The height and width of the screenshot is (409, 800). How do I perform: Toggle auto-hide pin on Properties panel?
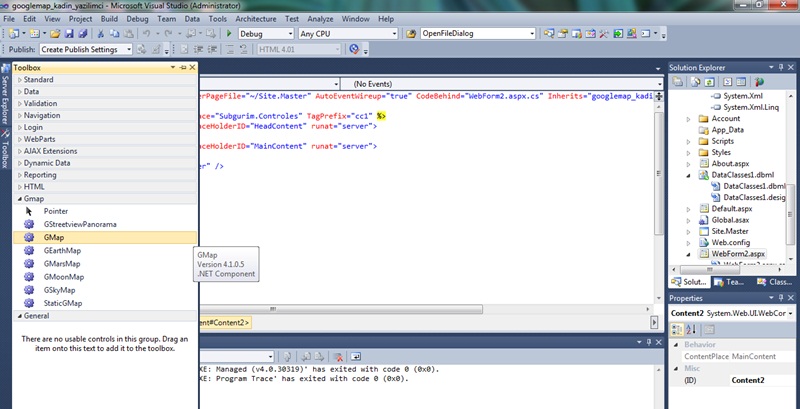(x=781, y=298)
